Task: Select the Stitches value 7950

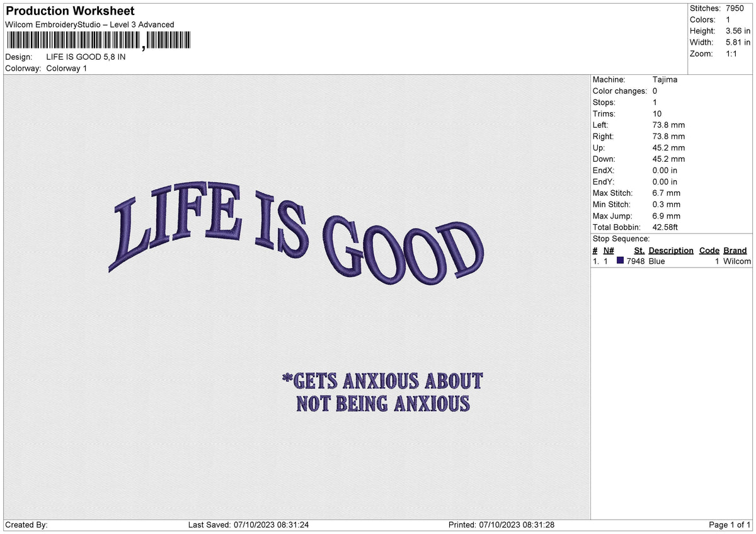Action: click(736, 8)
